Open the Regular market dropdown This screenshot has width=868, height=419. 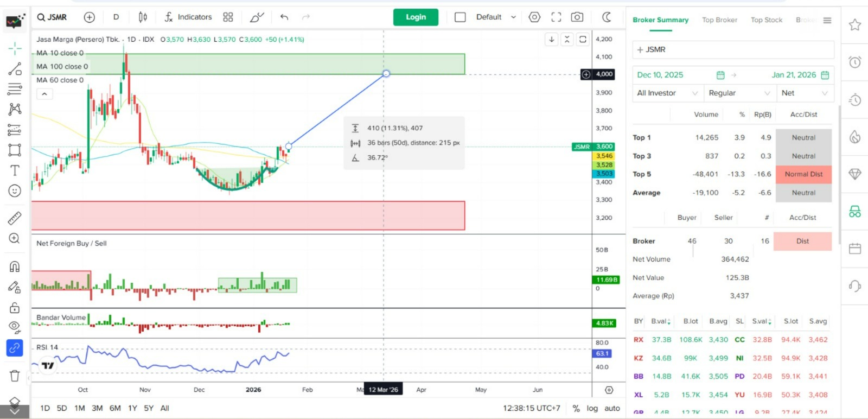point(739,93)
